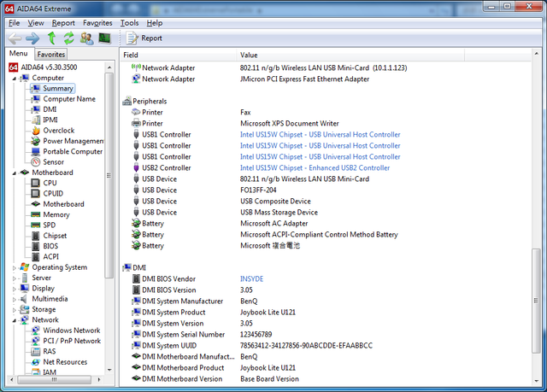Click the DMI BIOS Vendor chip icon
Image resolution: width=547 pixels, height=392 pixels.
click(137, 278)
